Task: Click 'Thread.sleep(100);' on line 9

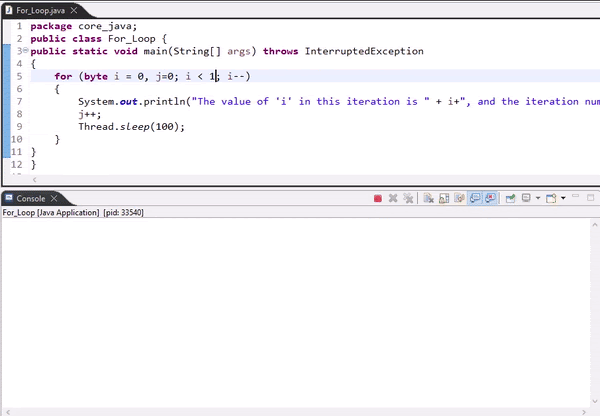Action: click(131, 127)
